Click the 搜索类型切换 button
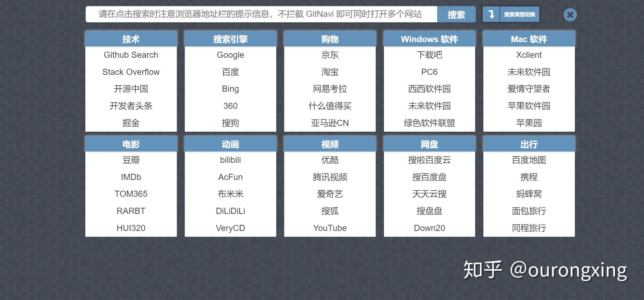644x300 pixels. pyautogui.click(x=519, y=14)
